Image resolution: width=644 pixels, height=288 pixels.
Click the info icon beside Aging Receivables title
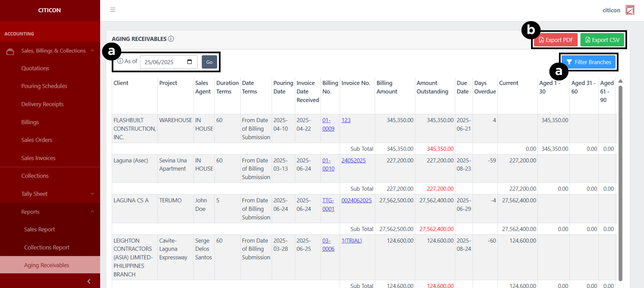(x=171, y=39)
